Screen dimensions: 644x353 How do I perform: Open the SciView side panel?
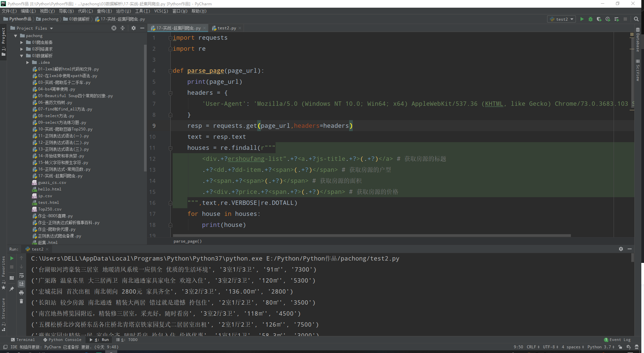pos(638,70)
